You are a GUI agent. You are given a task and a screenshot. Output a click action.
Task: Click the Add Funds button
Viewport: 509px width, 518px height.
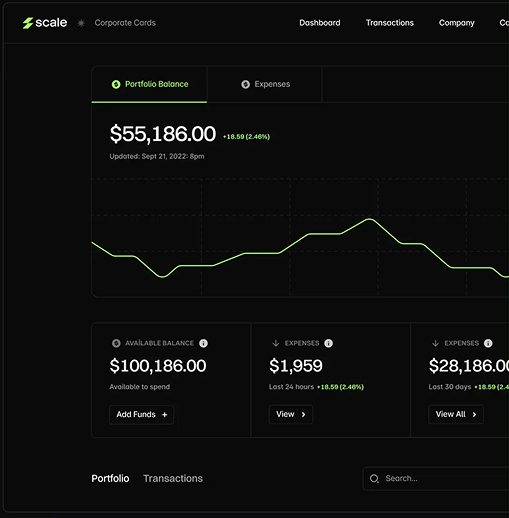click(142, 415)
